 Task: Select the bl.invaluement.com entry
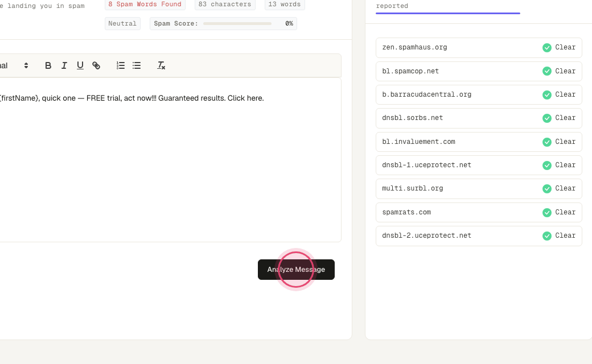[479, 142]
